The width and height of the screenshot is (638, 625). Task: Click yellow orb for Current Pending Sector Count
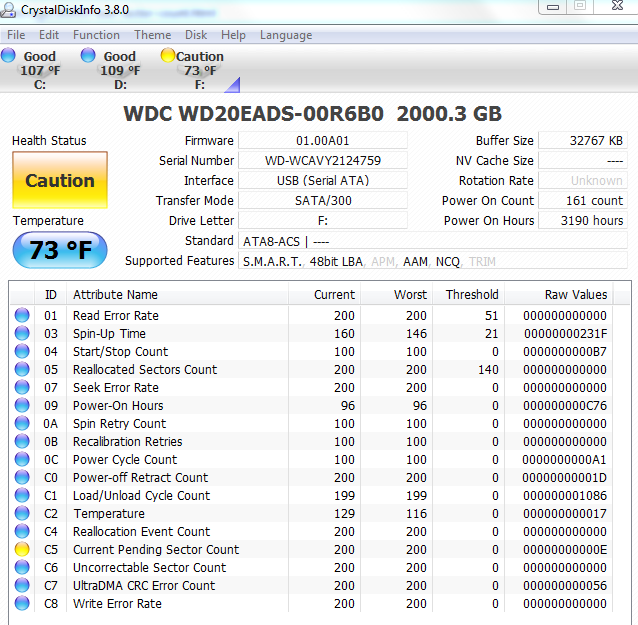pos(22,549)
